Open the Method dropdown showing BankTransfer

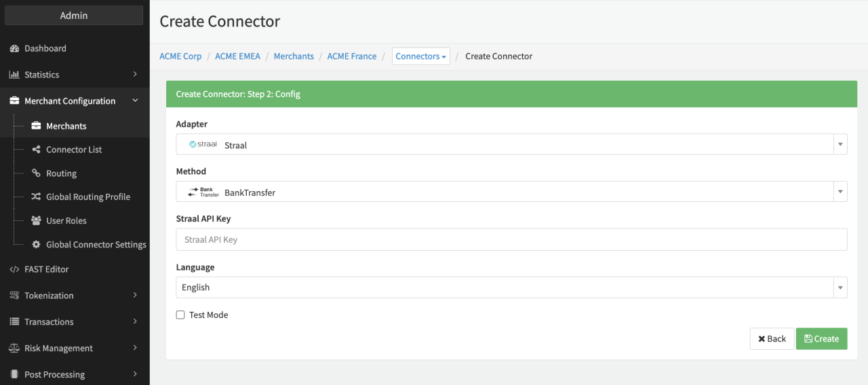coord(511,192)
